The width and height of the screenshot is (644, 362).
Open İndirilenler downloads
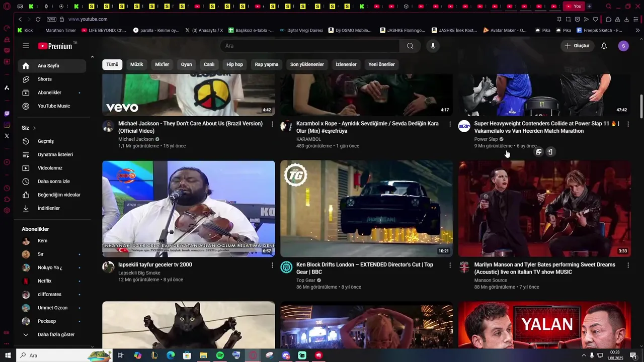[x=52, y=208]
